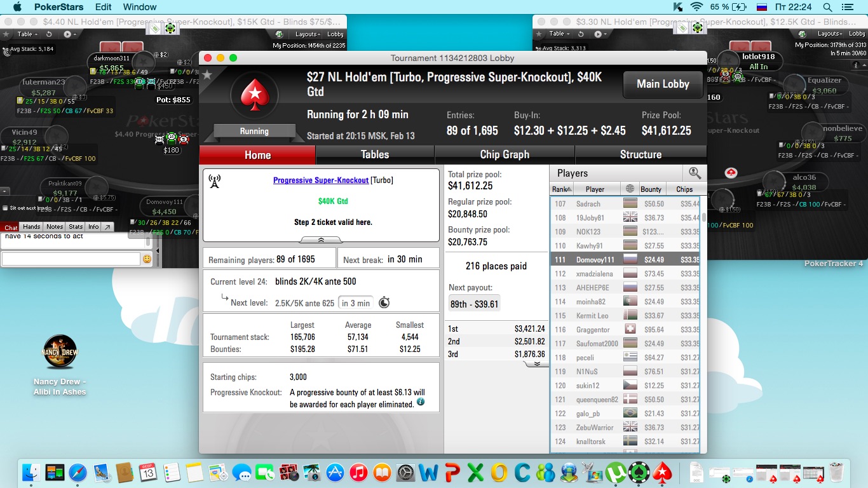Switch to the Structure tab
Image resolution: width=868 pixels, height=488 pixels.
(x=641, y=154)
